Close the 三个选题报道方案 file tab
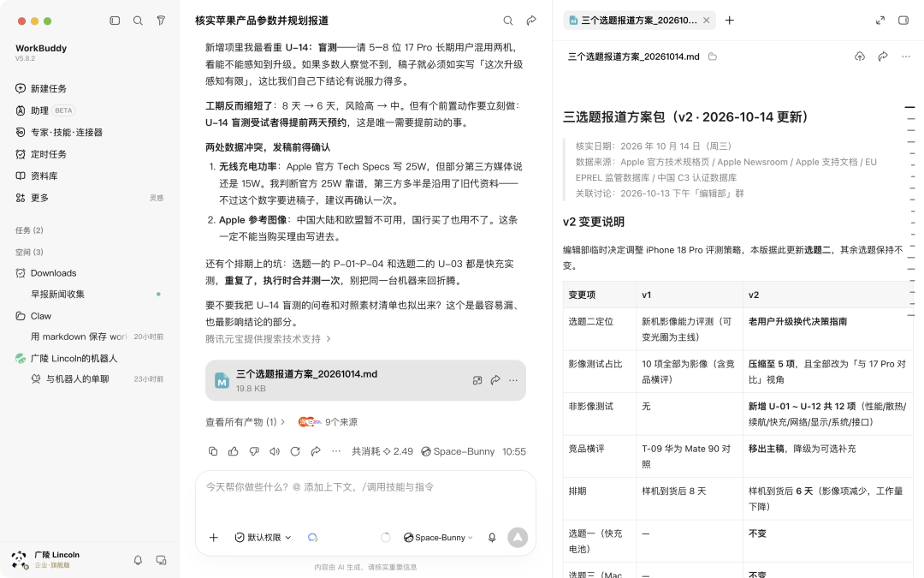924x578 pixels. [x=707, y=21]
